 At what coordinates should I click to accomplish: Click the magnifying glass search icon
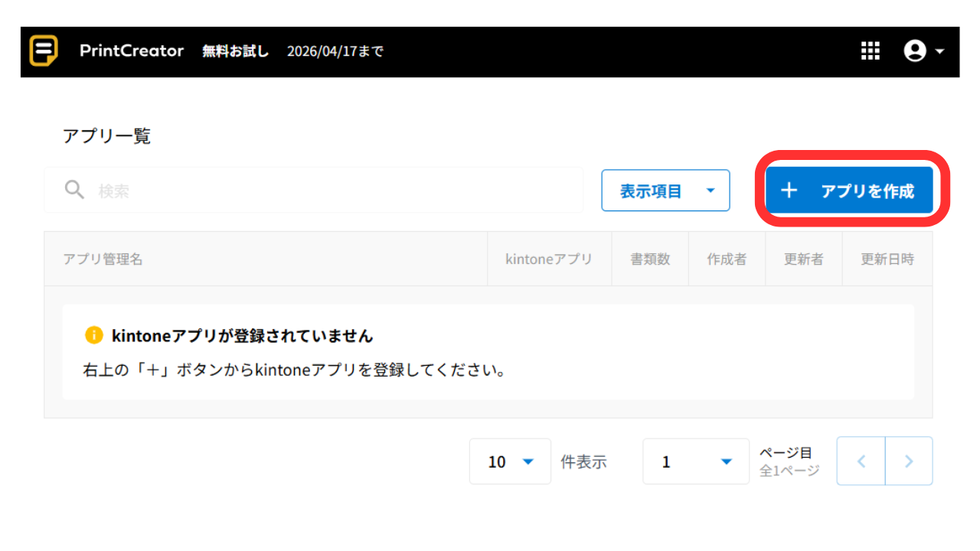pyautogui.click(x=74, y=190)
